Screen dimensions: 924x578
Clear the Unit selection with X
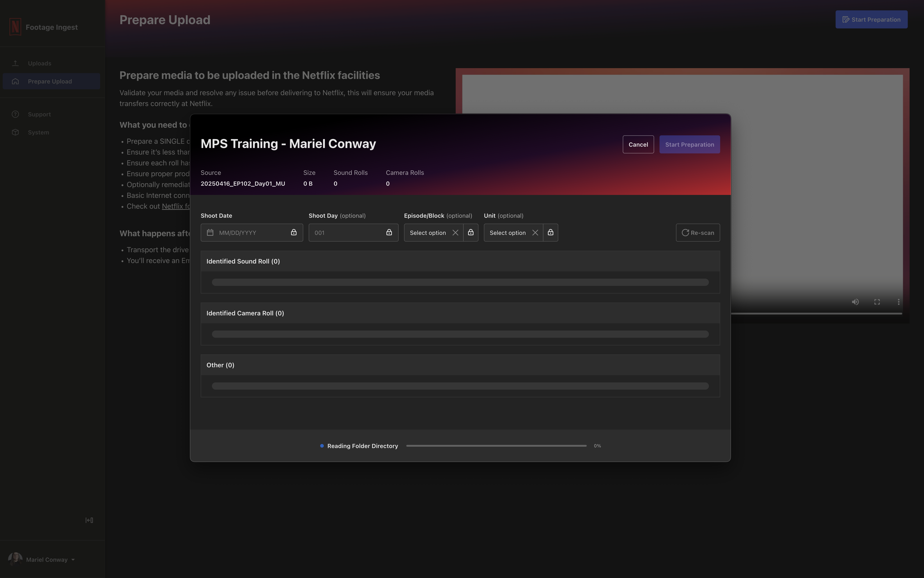tap(535, 232)
